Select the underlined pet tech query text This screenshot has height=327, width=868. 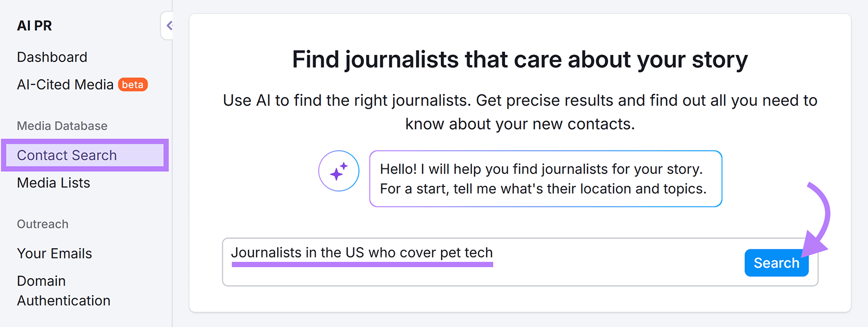[x=362, y=252]
